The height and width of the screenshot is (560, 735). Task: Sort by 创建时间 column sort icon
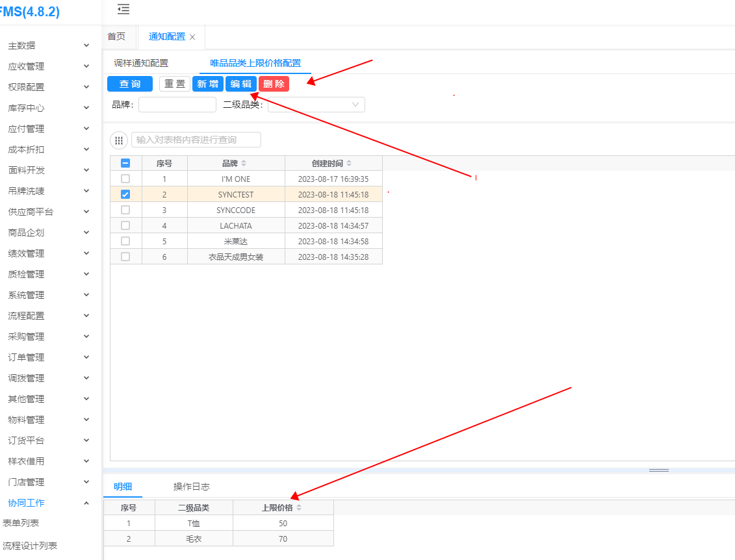pos(349,164)
